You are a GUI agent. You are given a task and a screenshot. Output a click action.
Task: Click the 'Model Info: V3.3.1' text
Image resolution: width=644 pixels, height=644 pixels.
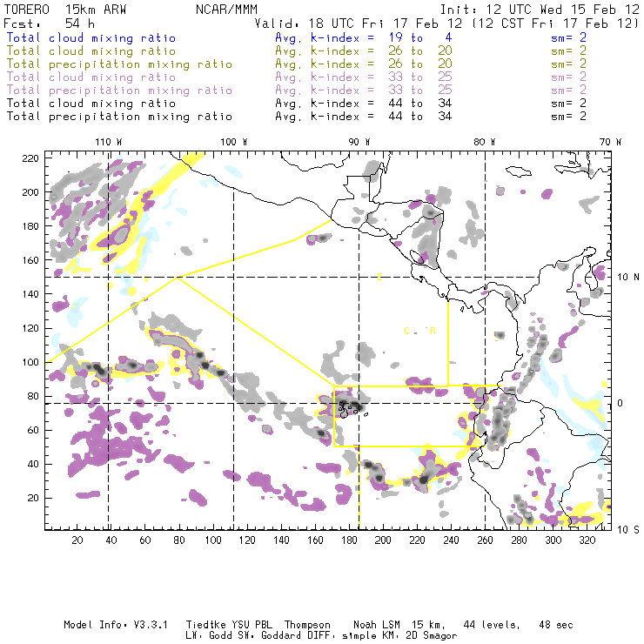116,625
